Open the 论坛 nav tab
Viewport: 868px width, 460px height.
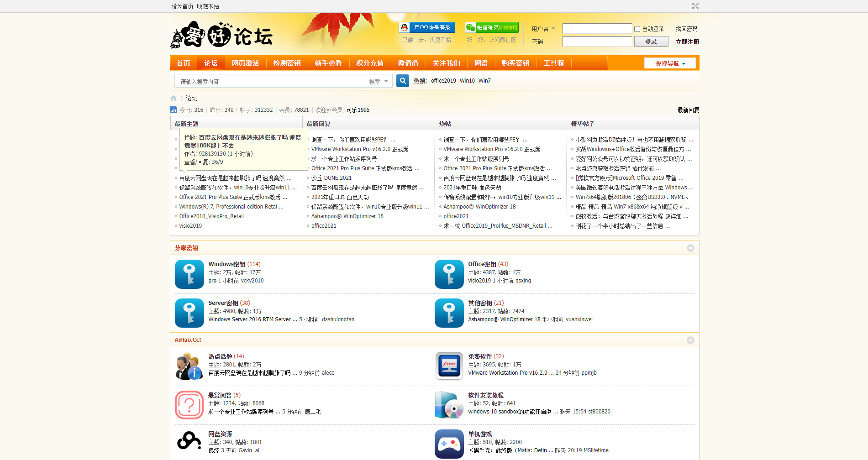[210, 63]
